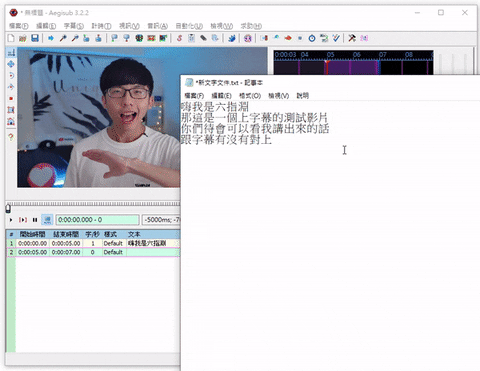Save the subtitle file via toolbar
Screen dimensions: 480x371
[x=35, y=38]
